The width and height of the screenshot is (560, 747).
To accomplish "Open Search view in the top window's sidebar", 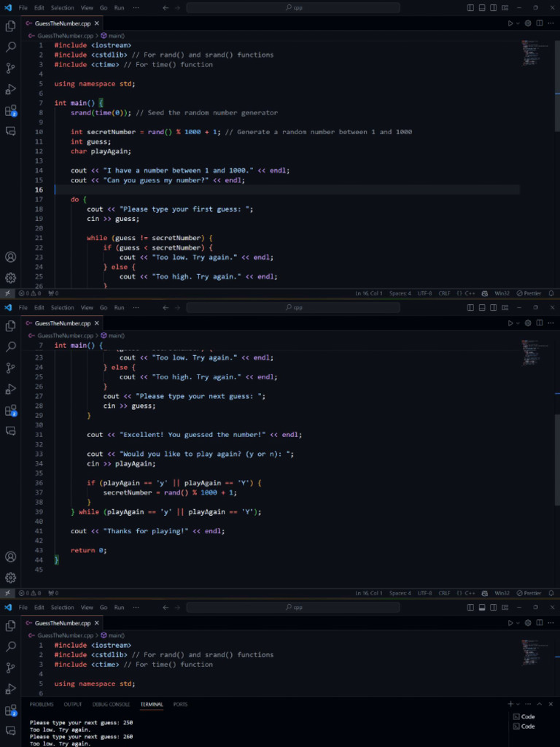I will click(10, 47).
